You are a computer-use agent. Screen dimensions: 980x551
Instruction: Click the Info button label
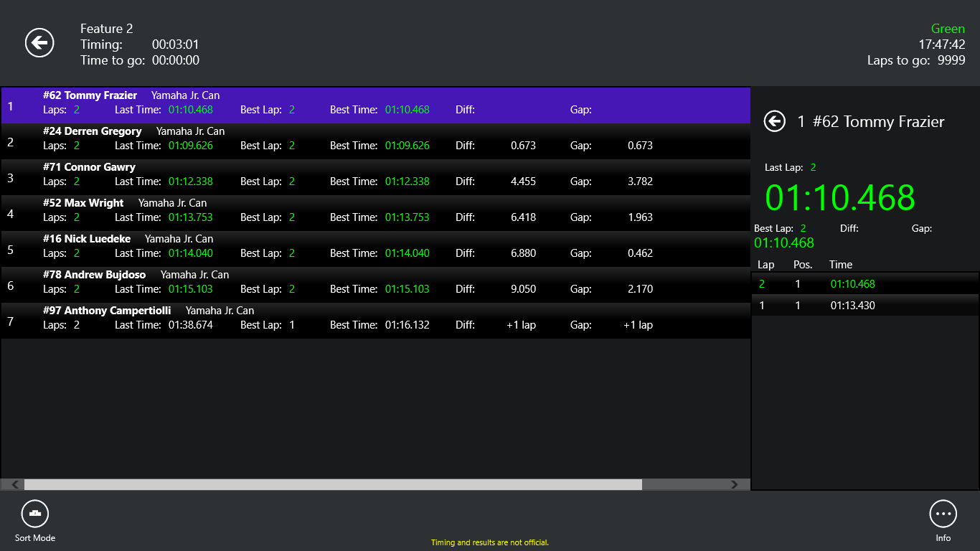point(943,537)
